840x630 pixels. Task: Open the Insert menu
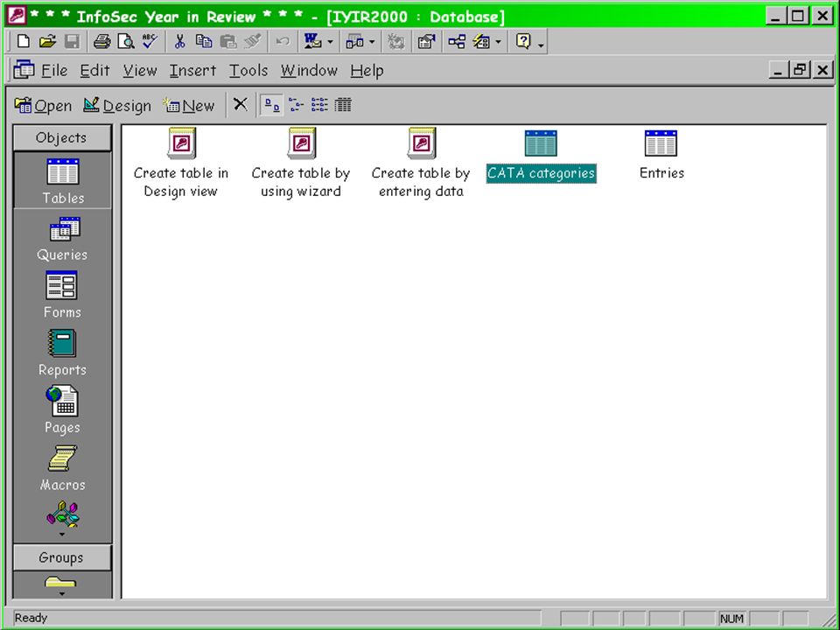pyautogui.click(x=192, y=71)
